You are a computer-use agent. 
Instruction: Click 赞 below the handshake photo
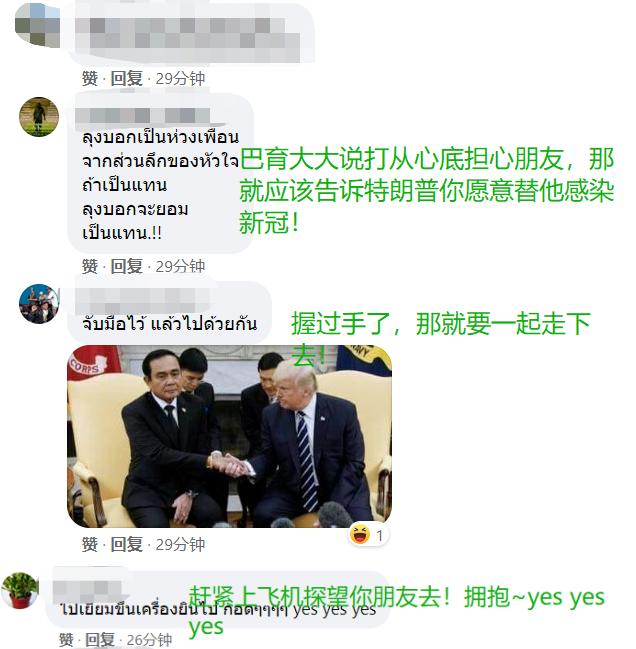coord(90,545)
